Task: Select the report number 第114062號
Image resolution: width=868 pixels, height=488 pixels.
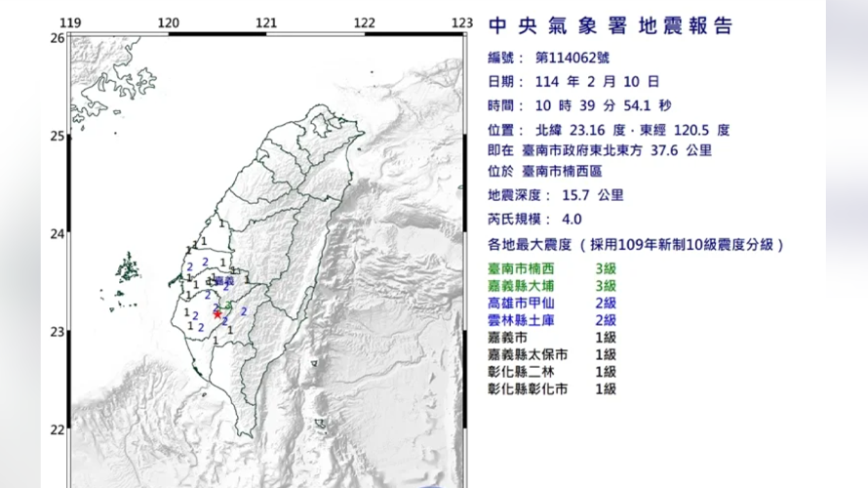Action: pos(572,58)
